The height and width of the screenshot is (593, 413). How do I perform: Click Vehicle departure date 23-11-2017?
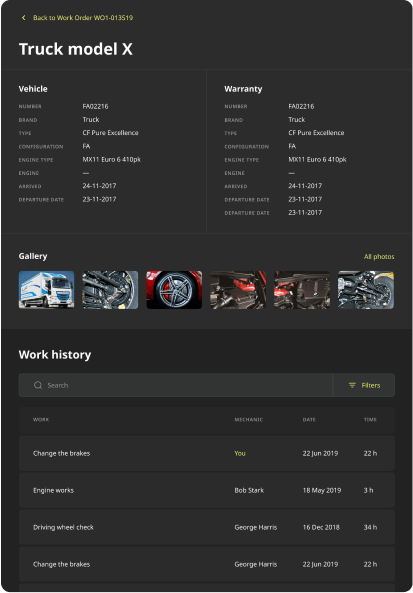click(x=99, y=199)
